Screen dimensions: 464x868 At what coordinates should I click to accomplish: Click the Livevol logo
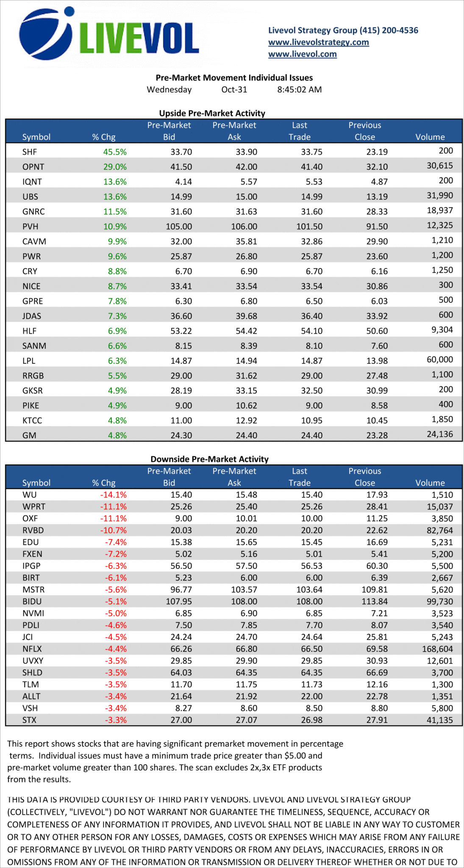[109, 34]
